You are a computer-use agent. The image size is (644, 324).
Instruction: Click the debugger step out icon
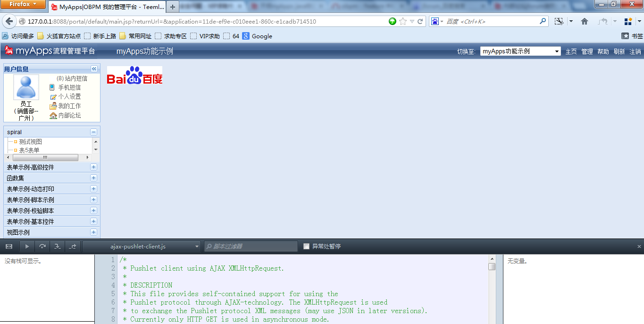coord(72,246)
